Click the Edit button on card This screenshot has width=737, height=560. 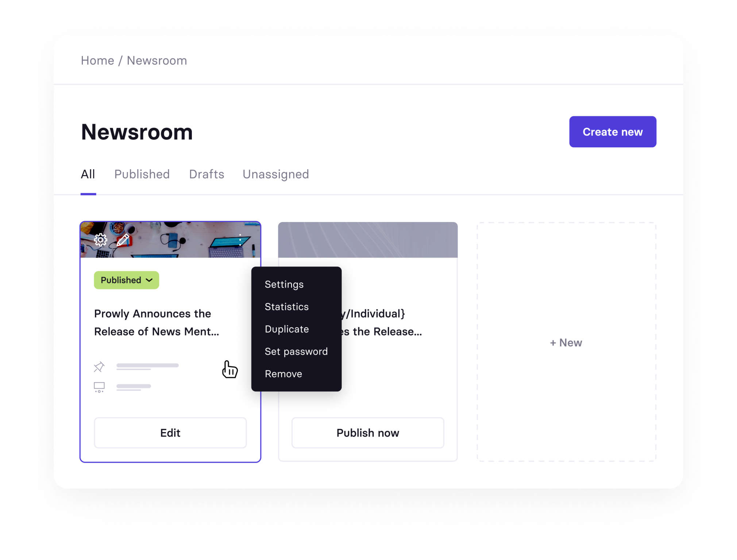[170, 433]
